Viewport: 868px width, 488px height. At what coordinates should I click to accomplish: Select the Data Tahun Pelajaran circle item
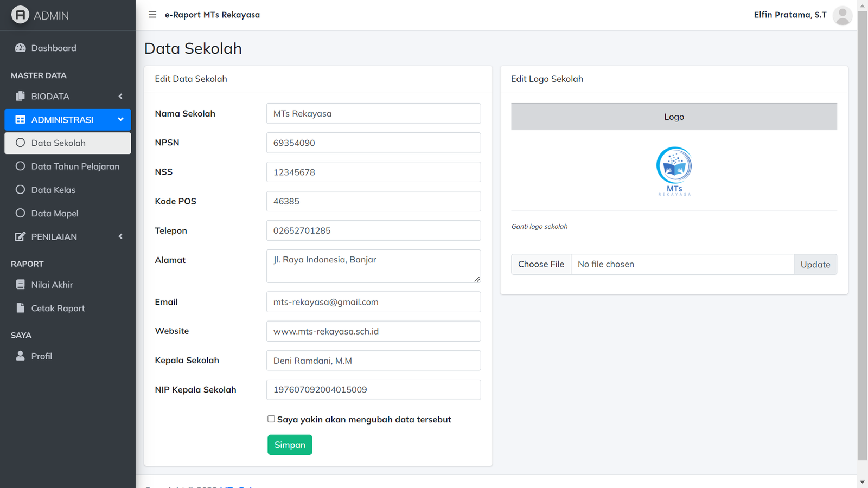click(21, 166)
